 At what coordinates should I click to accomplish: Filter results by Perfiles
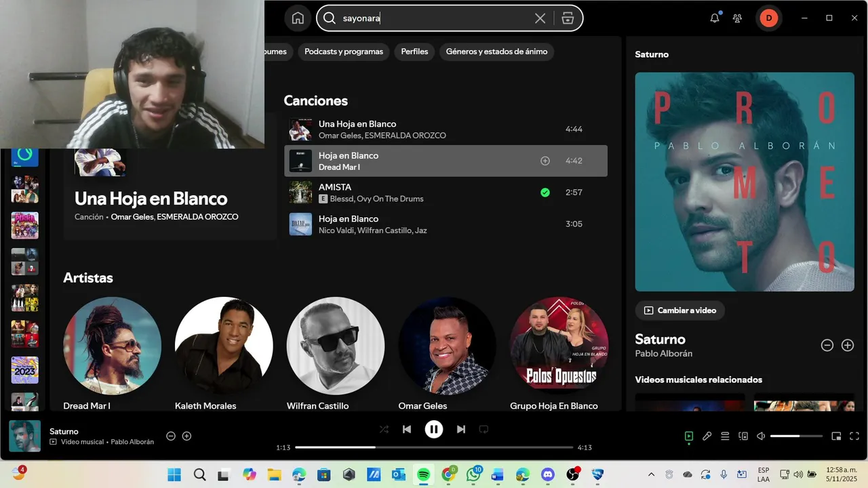pyautogui.click(x=414, y=52)
